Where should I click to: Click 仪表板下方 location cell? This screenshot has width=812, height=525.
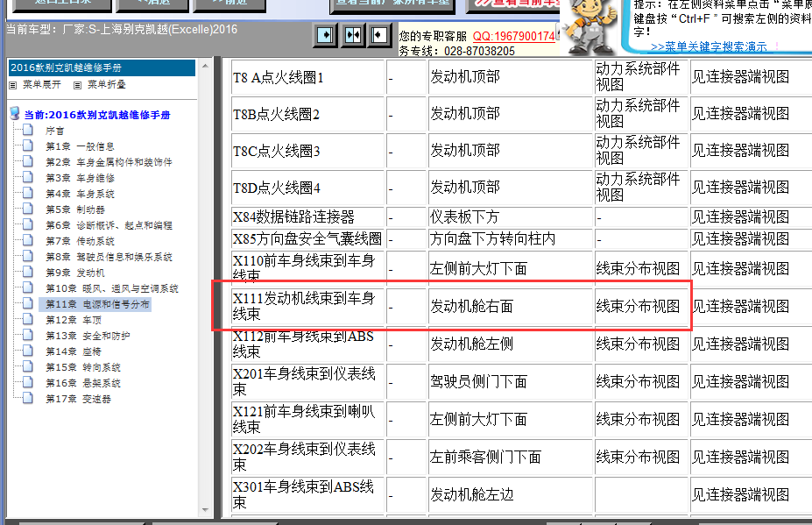pyautogui.click(x=510, y=216)
